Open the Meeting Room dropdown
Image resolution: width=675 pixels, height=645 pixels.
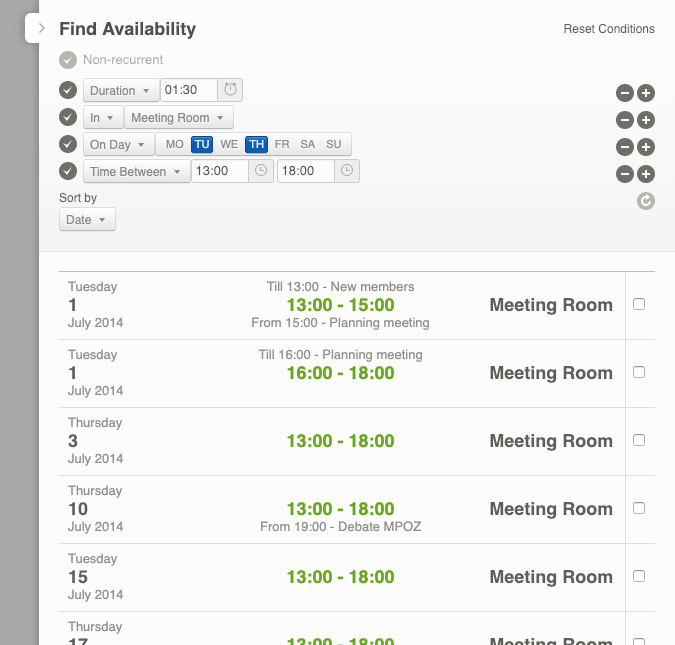pos(179,117)
